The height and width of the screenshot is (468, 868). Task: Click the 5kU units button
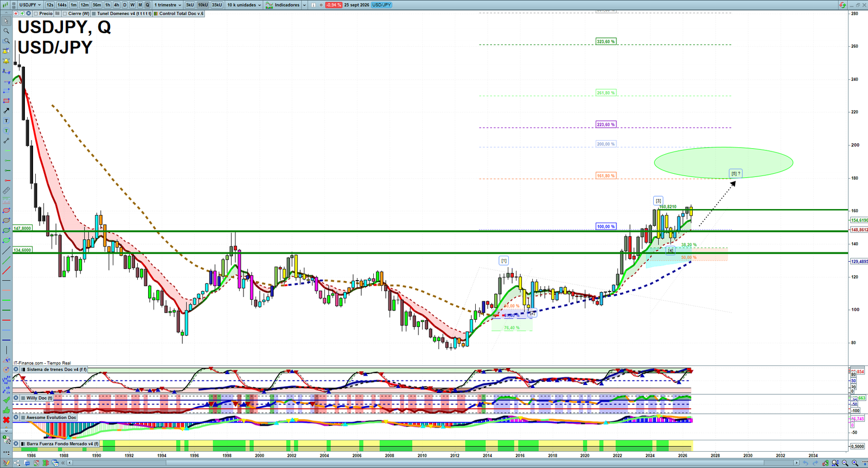(x=190, y=5)
